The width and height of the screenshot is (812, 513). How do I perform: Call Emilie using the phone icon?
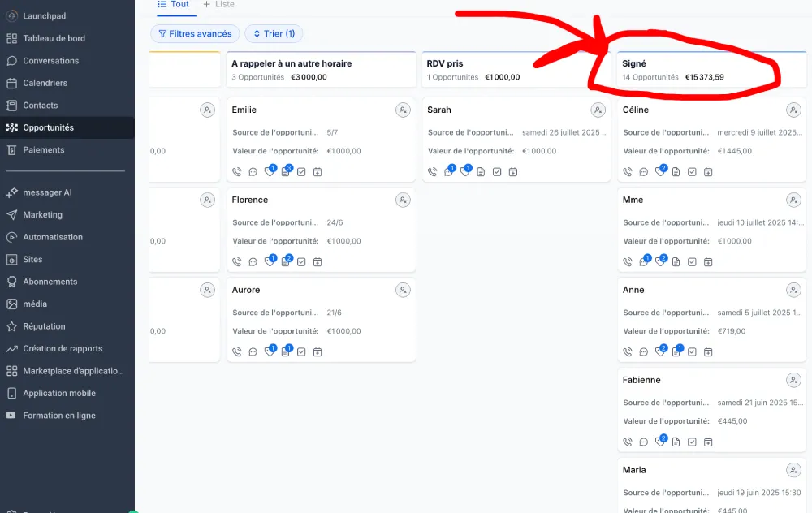[236, 172]
